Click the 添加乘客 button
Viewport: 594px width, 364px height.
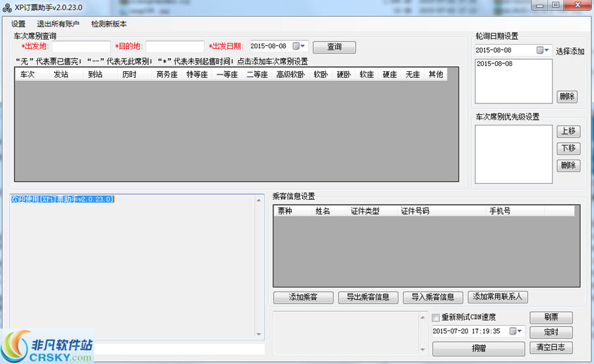tap(303, 297)
